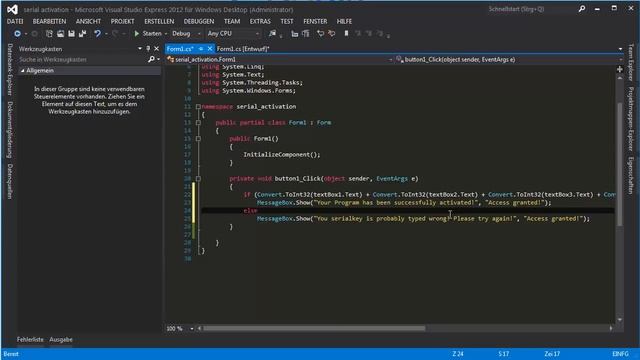Click the Starten run button
This screenshot has height=360, width=640.
pos(147,33)
